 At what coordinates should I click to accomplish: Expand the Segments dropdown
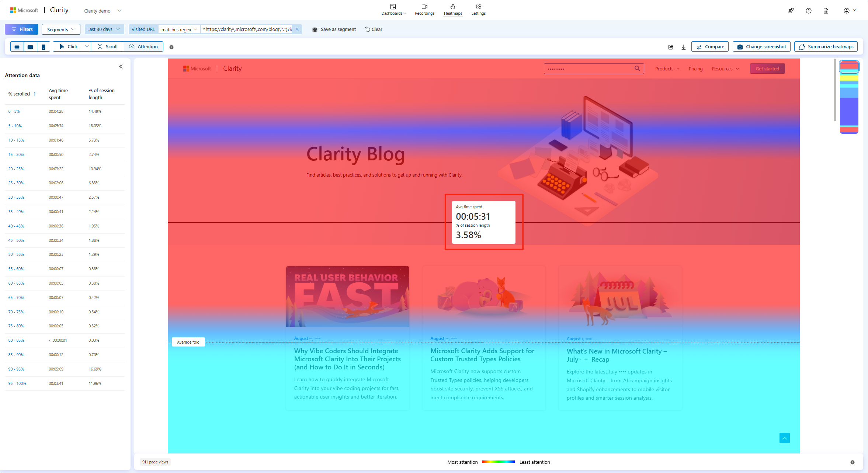[x=61, y=29]
